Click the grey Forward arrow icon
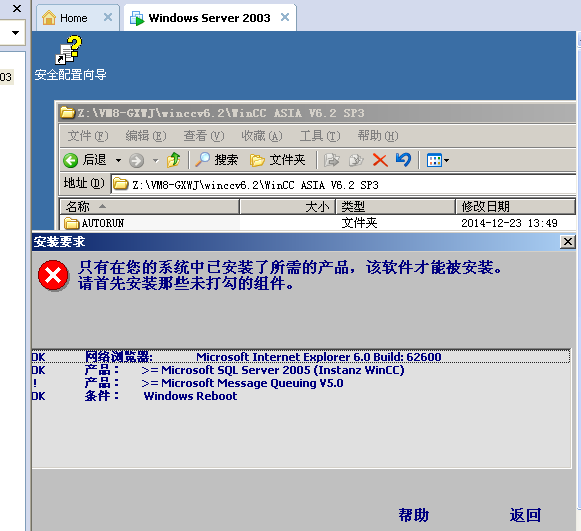The width and height of the screenshot is (581, 531). (136, 160)
